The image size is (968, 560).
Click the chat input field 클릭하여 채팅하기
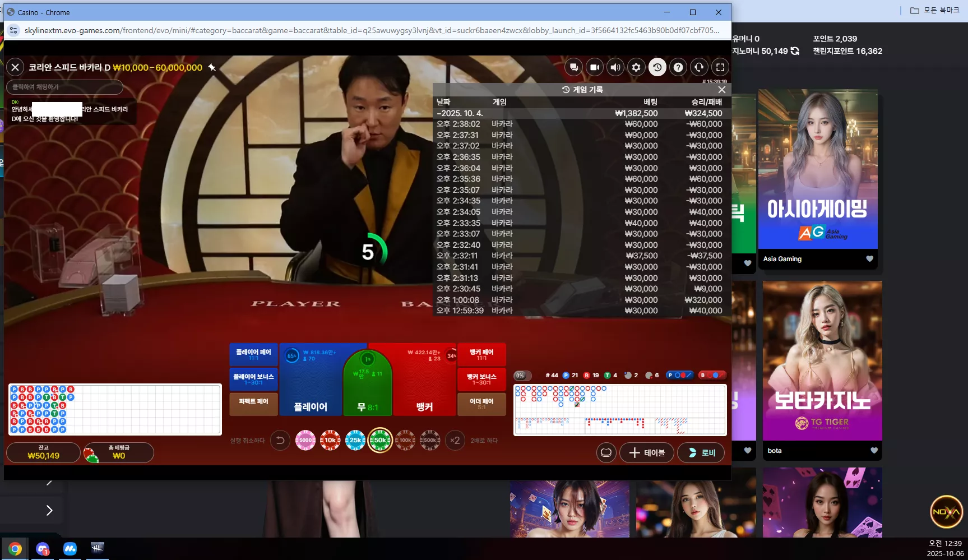tap(64, 87)
